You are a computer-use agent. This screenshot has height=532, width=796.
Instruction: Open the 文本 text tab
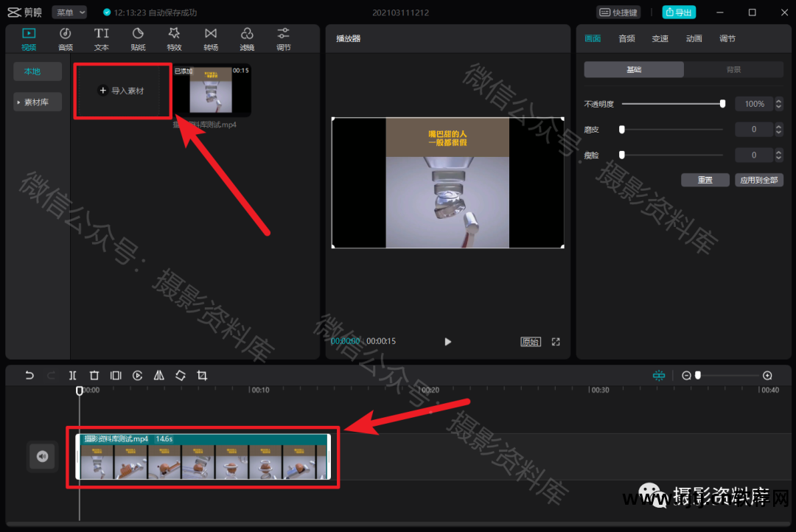(102, 40)
